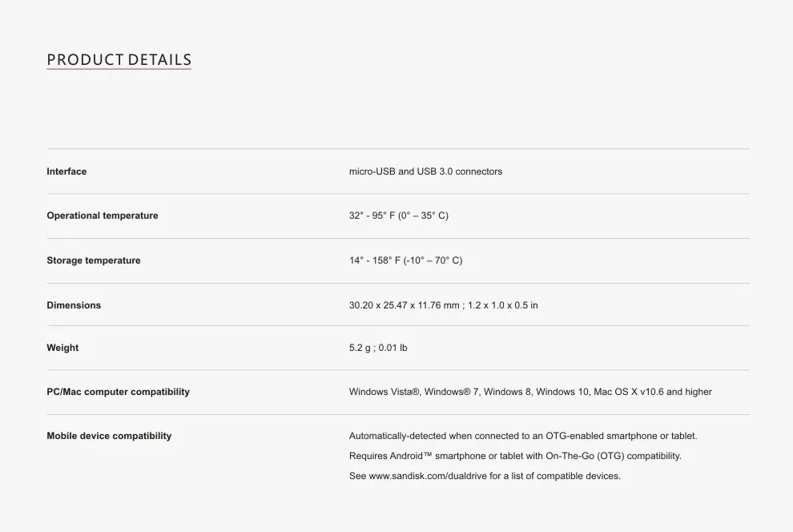Select the Interface row label

point(66,171)
